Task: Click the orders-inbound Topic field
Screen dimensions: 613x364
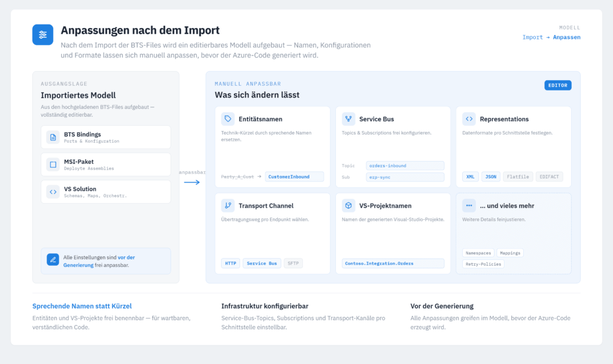Action: point(405,166)
